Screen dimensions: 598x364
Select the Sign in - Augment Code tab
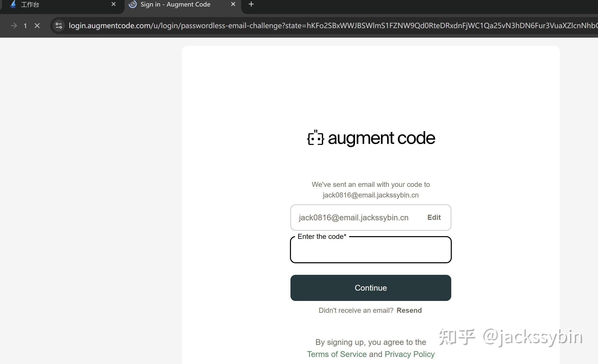pos(175,5)
